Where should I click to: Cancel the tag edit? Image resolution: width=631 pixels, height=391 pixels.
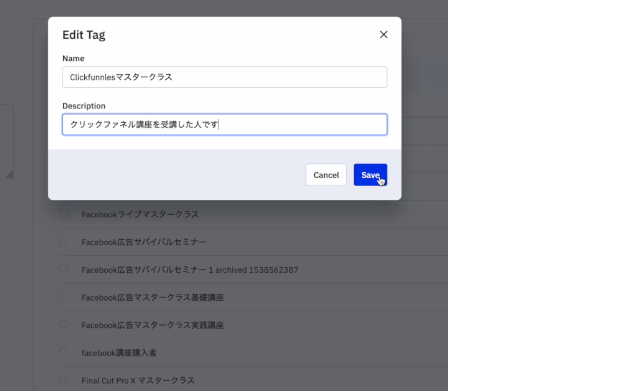coord(326,175)
